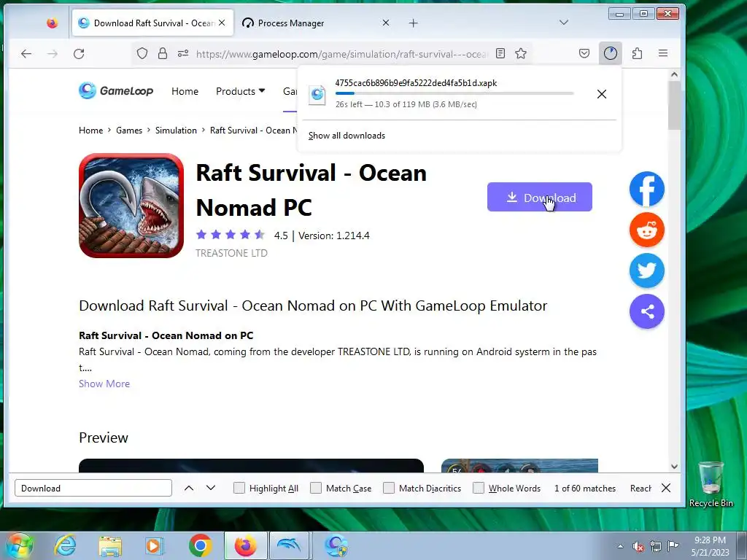Screen dimensions: 747x560
Task: Close the Download Raft Survival tab
Action: pos(222,23)
